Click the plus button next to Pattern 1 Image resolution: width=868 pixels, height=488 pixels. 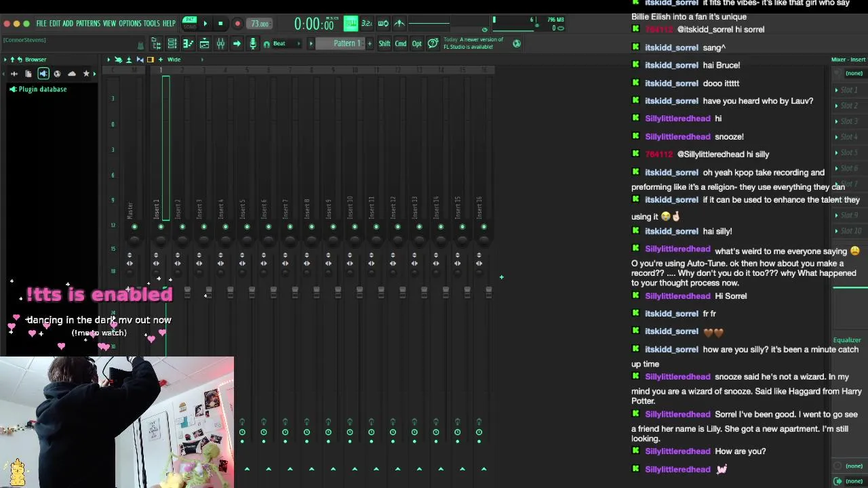click(x=370, y=44)
